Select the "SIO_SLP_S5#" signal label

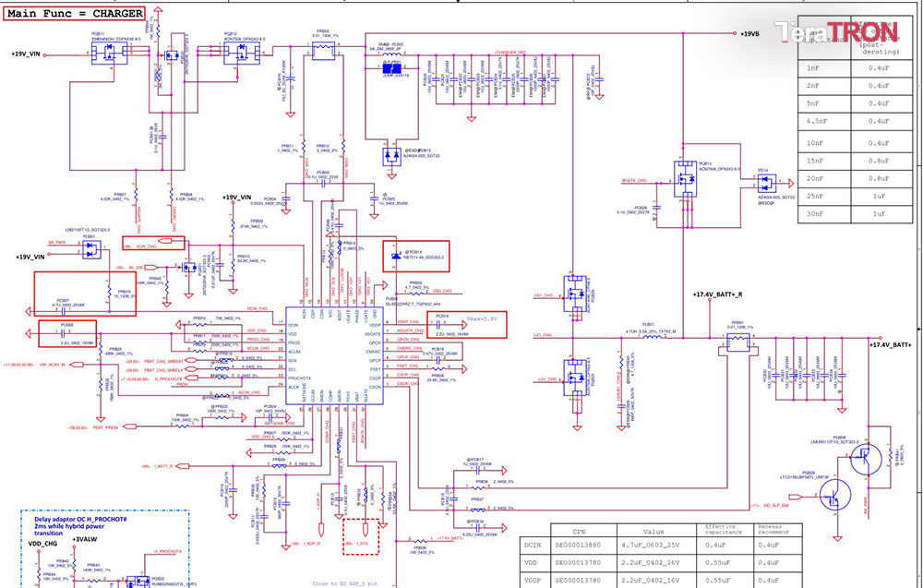coord(776,506)
